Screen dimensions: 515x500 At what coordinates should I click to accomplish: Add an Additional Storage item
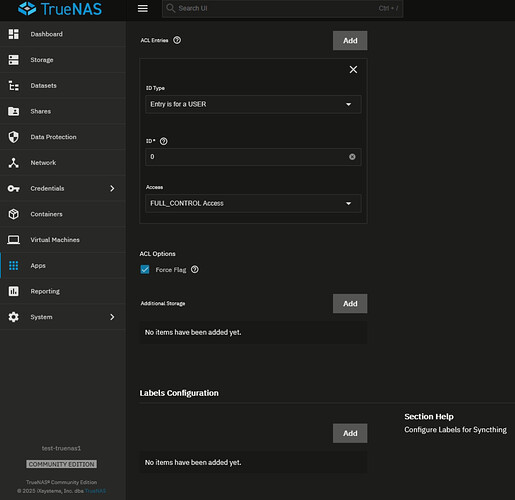click(x=350, y=304)
